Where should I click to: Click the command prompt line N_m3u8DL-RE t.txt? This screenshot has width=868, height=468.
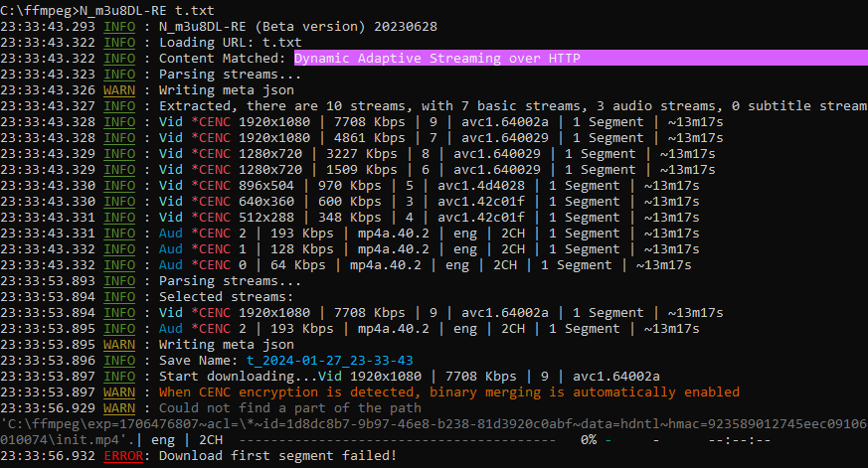coord(89,10)
